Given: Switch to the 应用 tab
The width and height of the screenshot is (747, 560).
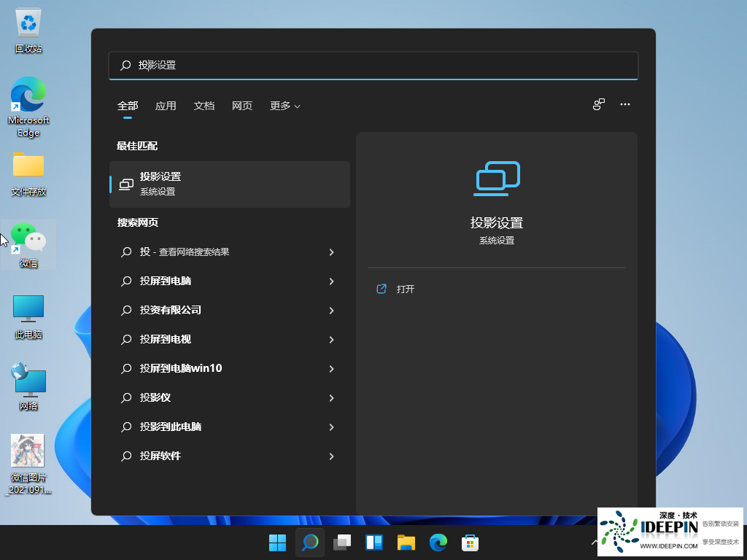Looking at the screenshot, I should click(166, 106).
